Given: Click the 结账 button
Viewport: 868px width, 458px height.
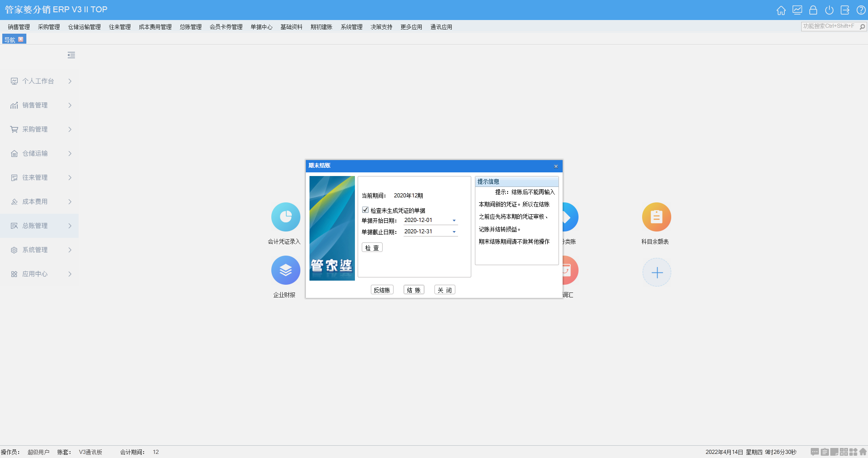Looking at the screenshot, I should coord(414,290).
